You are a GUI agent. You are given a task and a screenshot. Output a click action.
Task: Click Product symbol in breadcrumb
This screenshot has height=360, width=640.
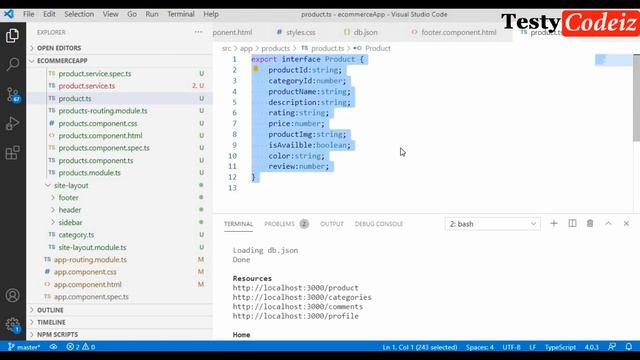click(378, 48)
